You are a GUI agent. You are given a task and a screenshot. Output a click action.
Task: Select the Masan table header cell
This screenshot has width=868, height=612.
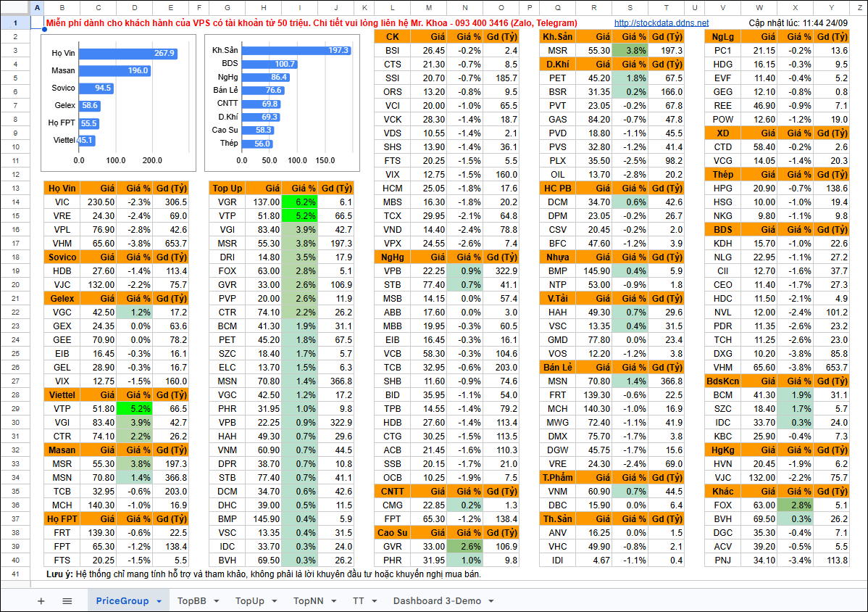pos(62,450)
